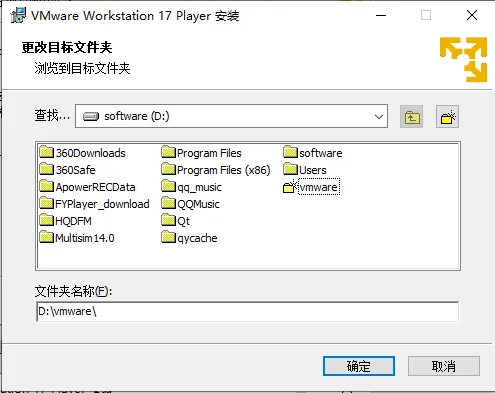Click the Qt folder name
Screen dimensions: 495x393
(184, 221)
